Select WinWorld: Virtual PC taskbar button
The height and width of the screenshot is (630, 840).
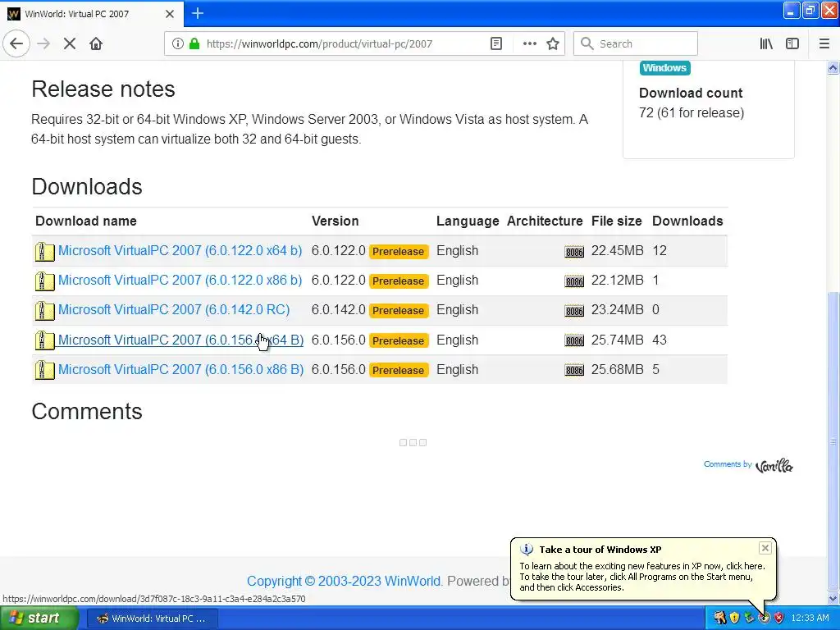tap(152, 619)
